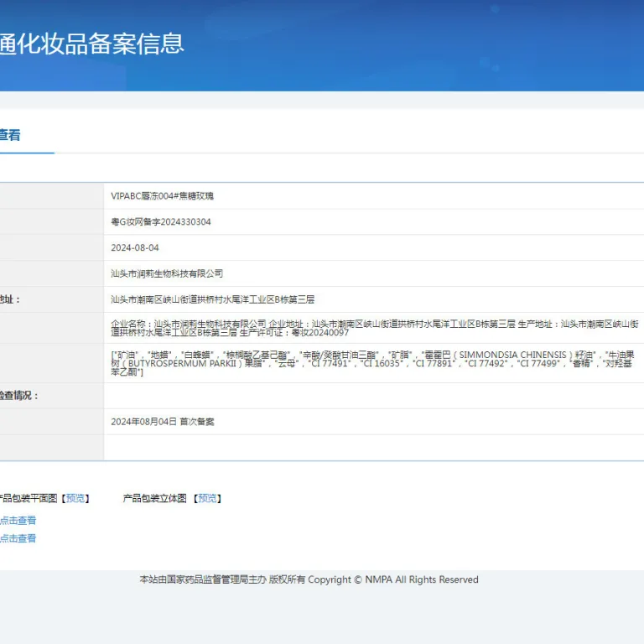
Task: Select product name VIPABC唇冻004#焦糖玫瑰
Action: 162,196
